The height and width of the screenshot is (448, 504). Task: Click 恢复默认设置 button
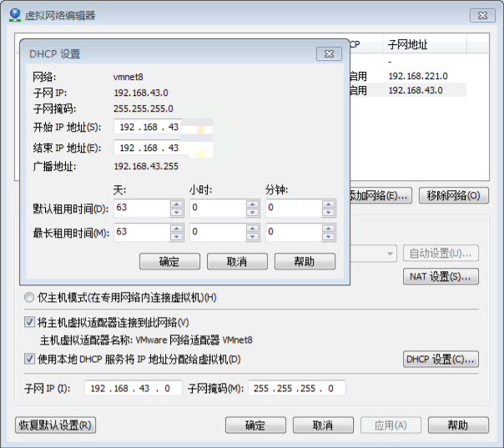[x=55, y=425]
